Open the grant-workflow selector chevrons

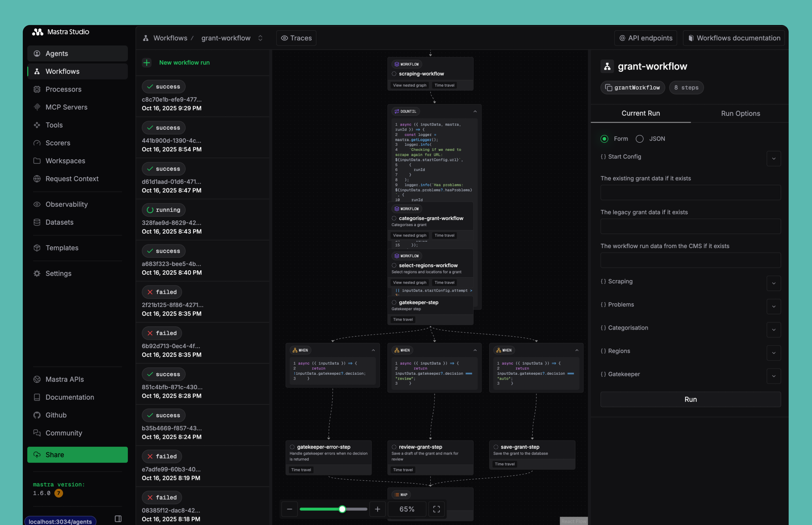click(260, 38)
